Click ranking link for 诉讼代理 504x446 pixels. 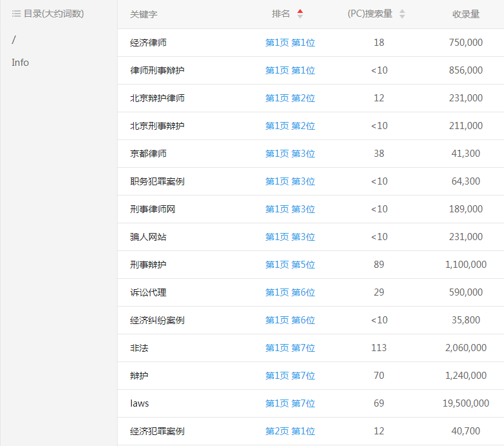pos(290,292)
